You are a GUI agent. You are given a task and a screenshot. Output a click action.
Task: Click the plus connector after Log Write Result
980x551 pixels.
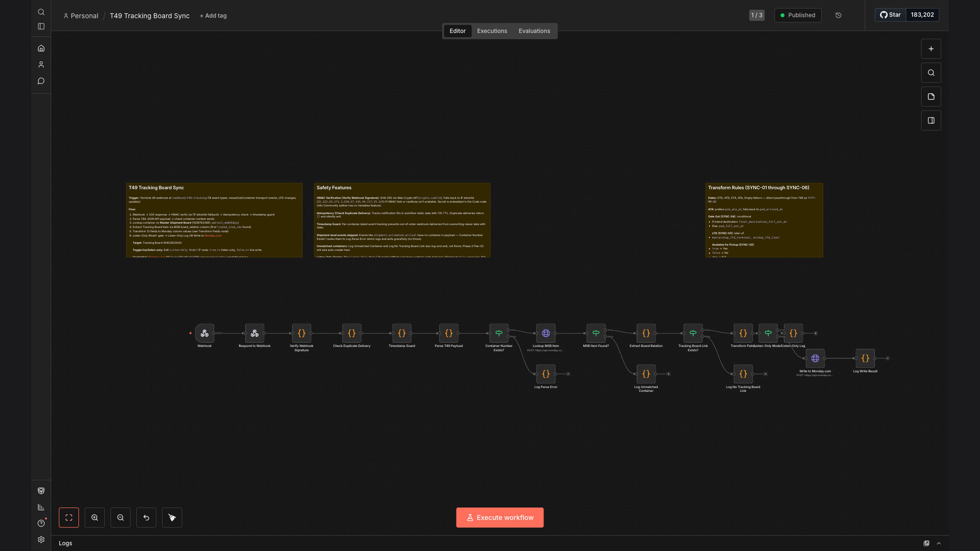coord(888,359)
